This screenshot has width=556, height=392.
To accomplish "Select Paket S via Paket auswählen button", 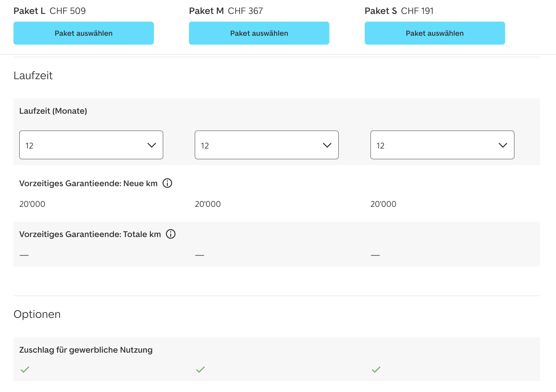I will [x=435, y=33].
